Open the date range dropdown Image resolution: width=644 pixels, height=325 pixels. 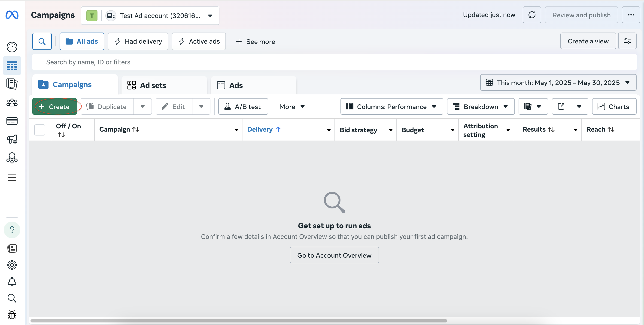[x=558, y=82]
